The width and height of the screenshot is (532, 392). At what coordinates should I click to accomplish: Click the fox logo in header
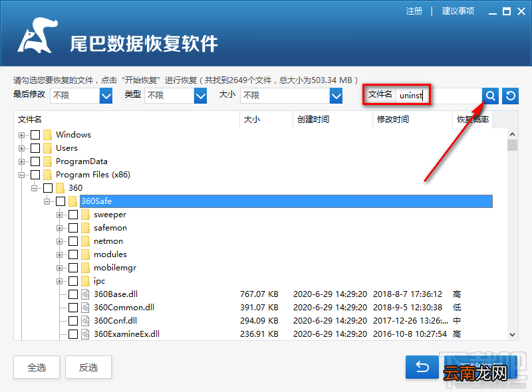click(37, 35)
